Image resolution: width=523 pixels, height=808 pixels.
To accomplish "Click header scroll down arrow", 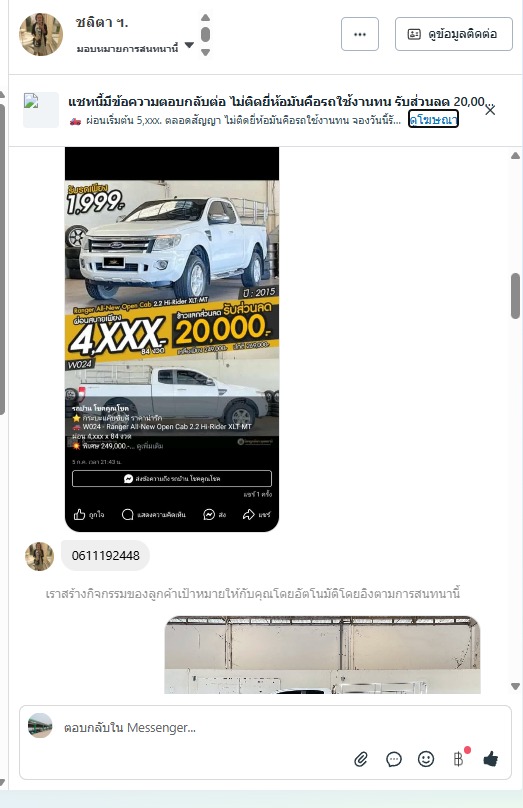I will coord(205,52).
